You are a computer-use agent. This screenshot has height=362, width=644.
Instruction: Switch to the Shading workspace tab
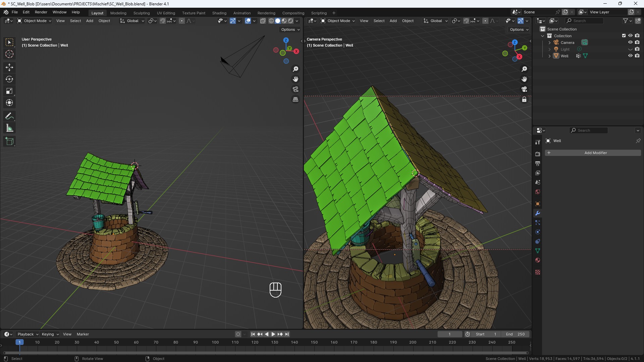(219, 13)
